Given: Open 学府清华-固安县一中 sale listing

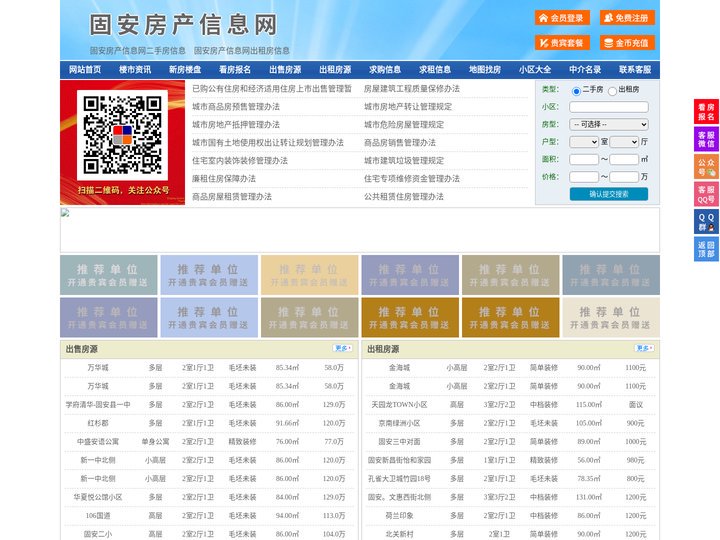Looking at the screenshot, I should click(x=98, y=405).
